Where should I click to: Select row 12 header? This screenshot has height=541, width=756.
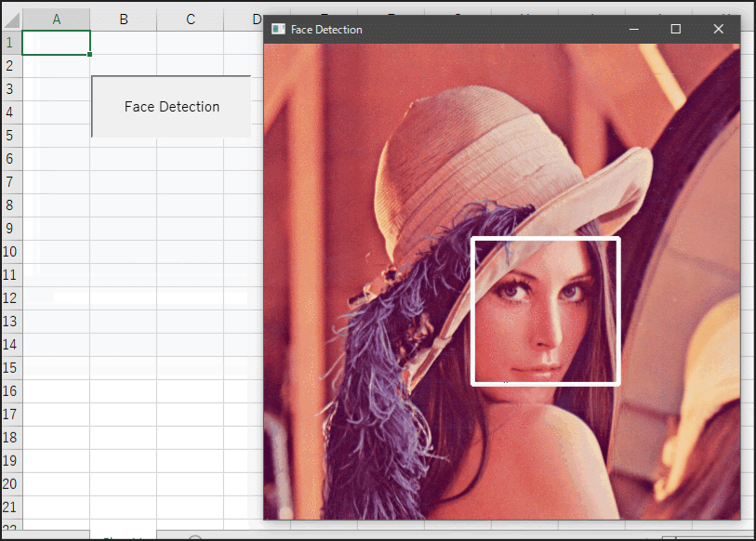click(x=11, y=298)
